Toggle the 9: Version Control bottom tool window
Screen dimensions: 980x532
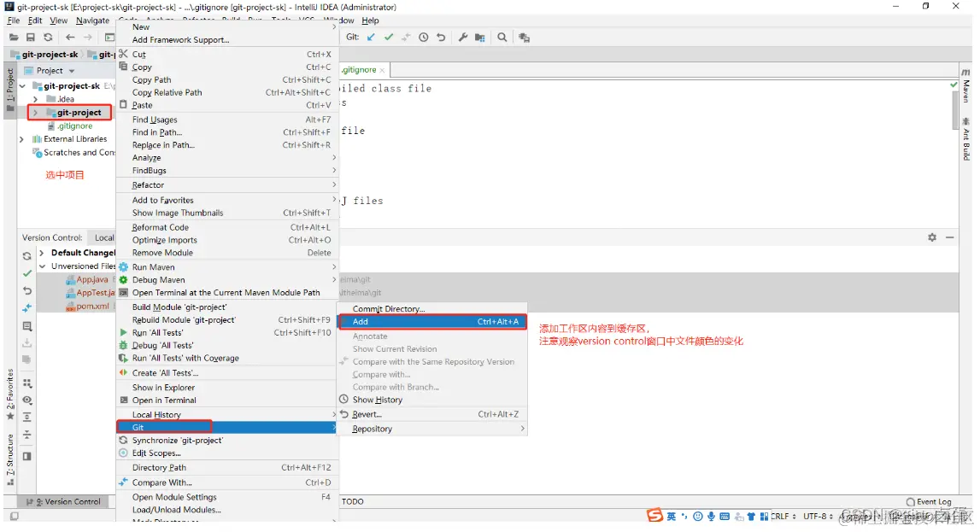tap(63, 501)
